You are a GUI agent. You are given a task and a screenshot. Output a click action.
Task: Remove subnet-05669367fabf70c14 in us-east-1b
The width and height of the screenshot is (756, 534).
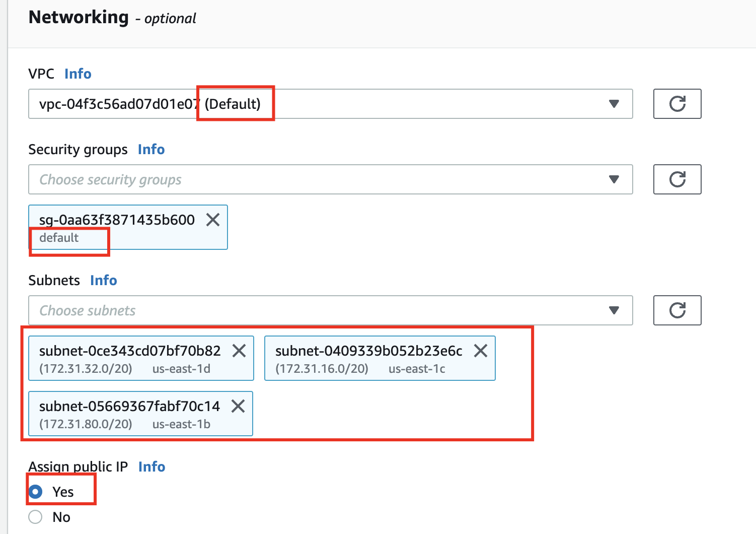click(238, 406)
